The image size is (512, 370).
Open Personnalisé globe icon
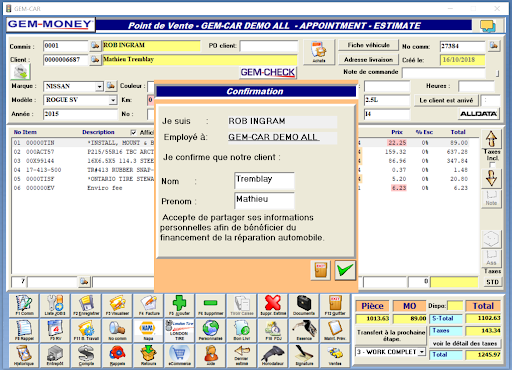[x=211, y=330]
